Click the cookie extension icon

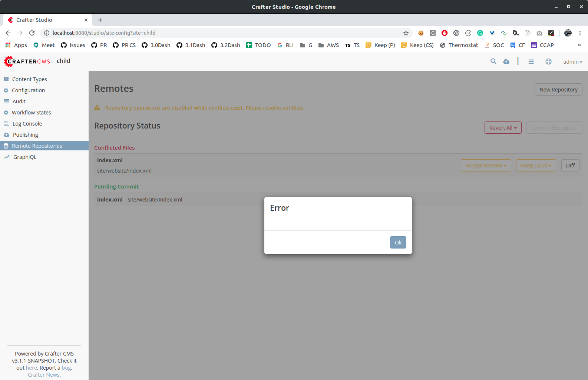click(421, 33)
